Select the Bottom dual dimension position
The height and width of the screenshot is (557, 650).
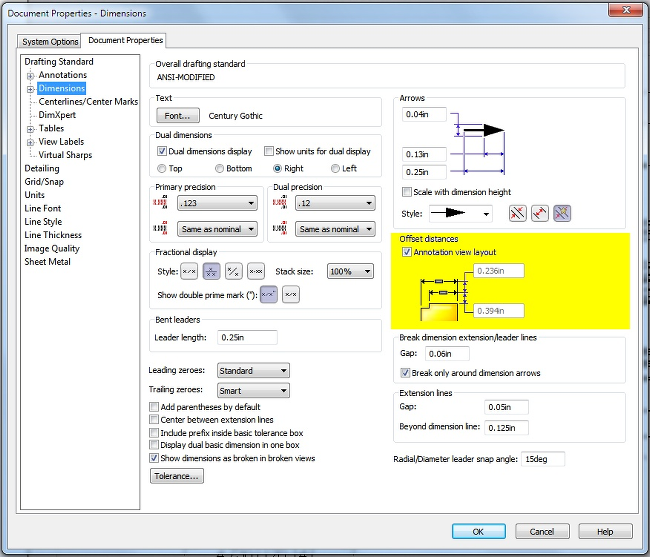[219, 168]
